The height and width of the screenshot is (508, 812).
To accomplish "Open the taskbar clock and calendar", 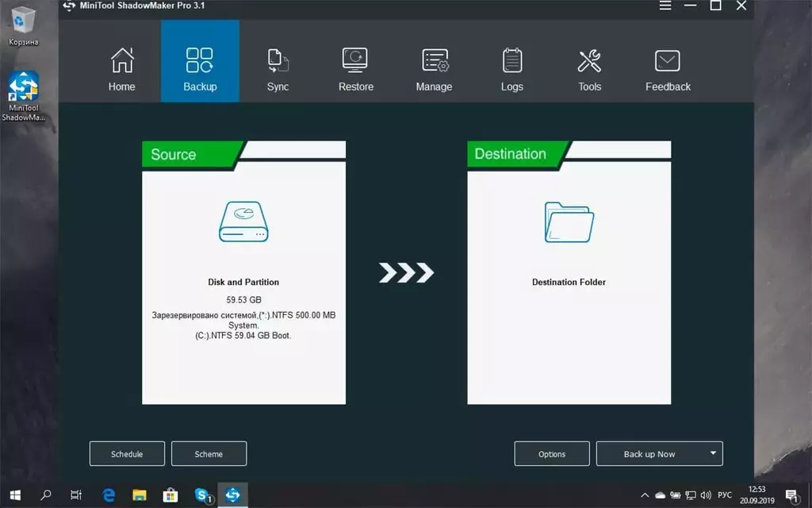I will tap(757, 495).
